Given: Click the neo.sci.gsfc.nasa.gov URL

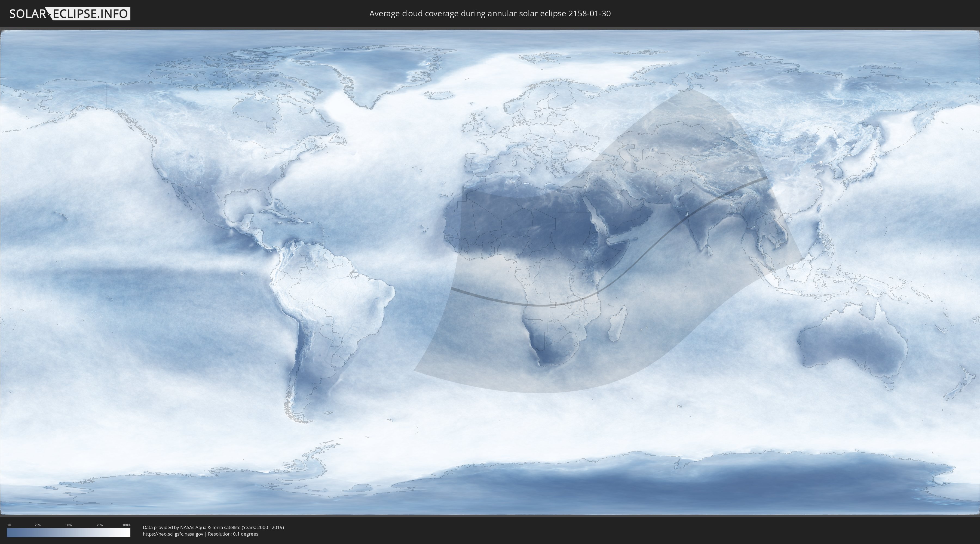Looking at the screenshot, I should point(173,534).
